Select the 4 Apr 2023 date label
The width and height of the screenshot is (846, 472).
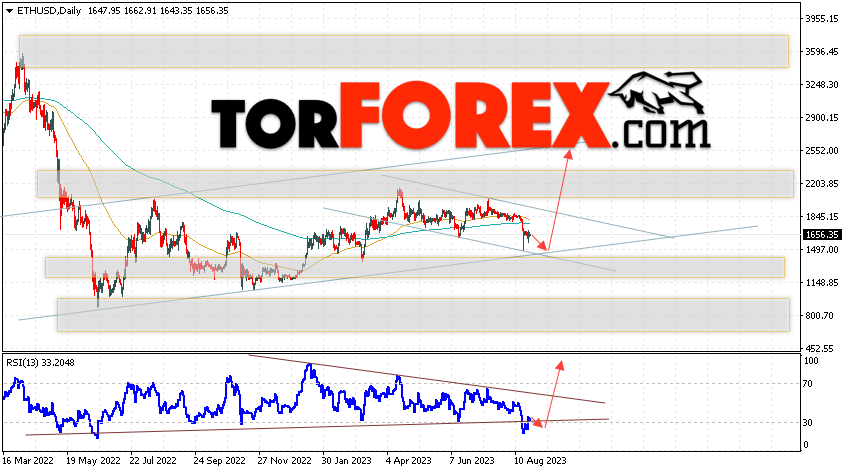pos(408,461)
